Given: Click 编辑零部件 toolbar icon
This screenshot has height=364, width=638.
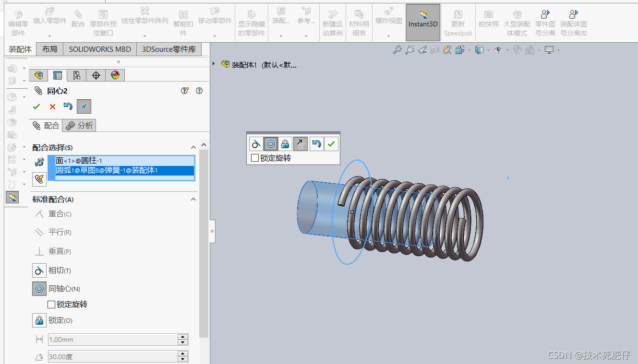Looking at the screenshot, I should (18, 23).
